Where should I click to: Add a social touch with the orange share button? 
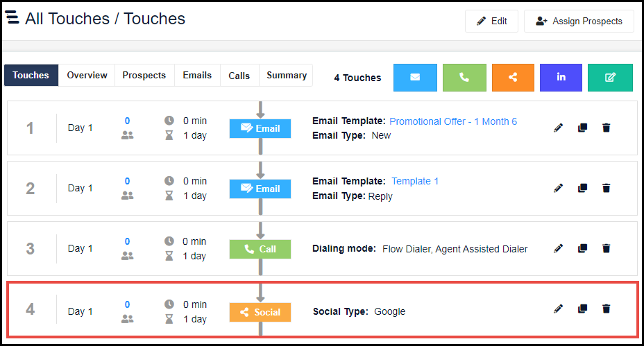point(513,77)
